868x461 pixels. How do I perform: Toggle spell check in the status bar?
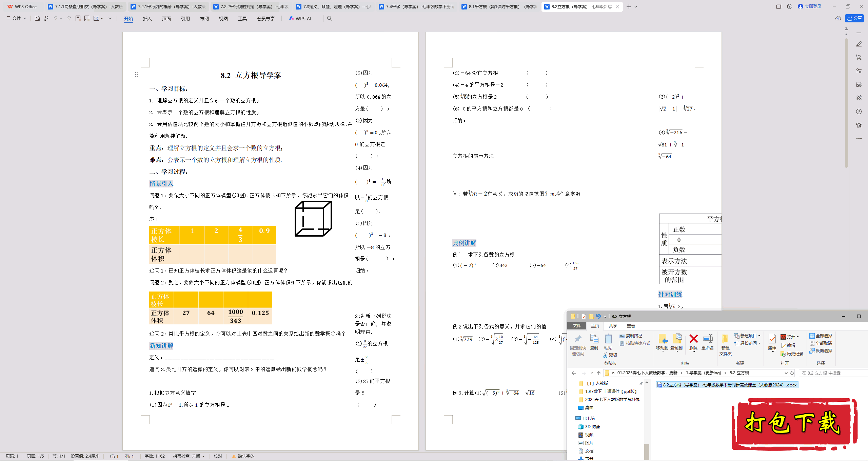(x=189, y=456)
